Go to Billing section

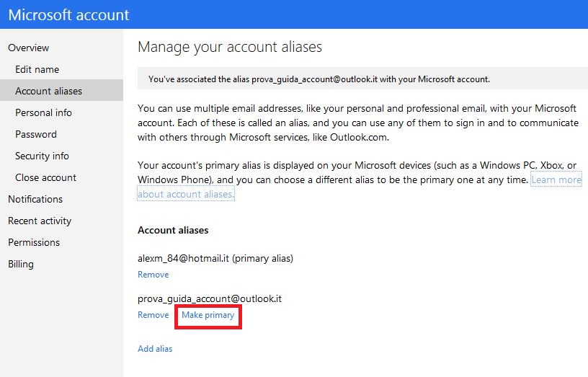point(21,264)
